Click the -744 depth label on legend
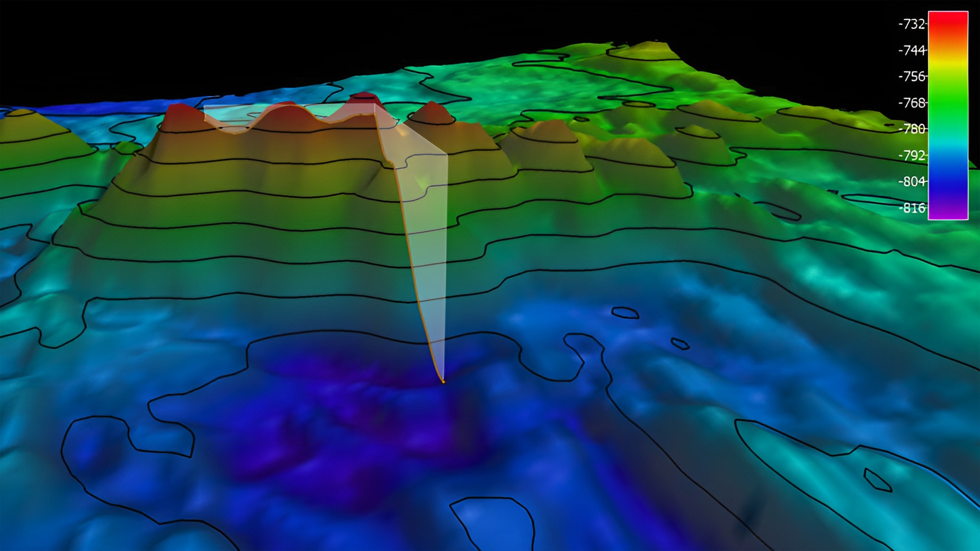The width and height of the screenshot is (980, 551). point(911,51)
